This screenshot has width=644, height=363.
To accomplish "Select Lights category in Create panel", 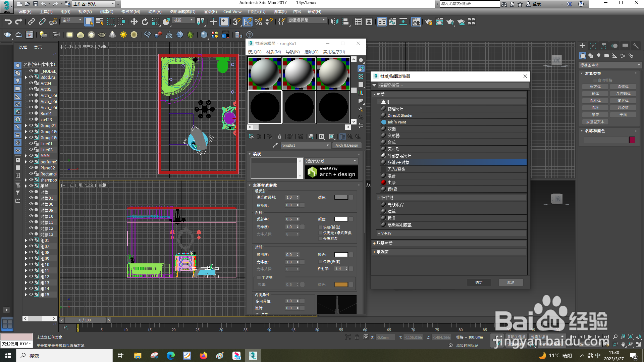I will coord(599,56).
